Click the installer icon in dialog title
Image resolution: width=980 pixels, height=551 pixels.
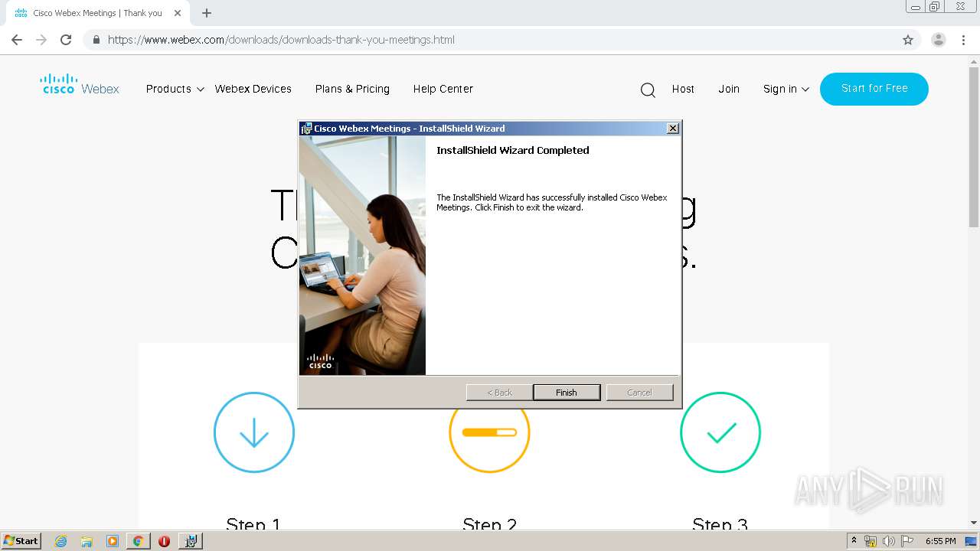(x=306, y=129)
